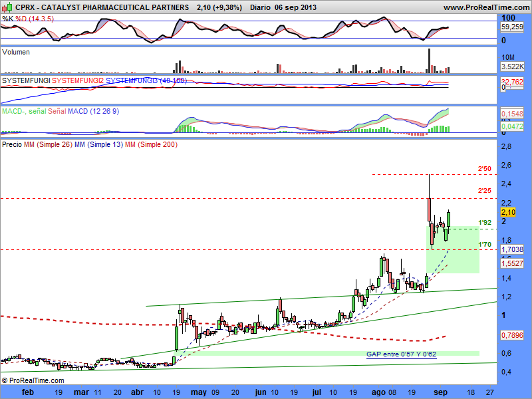Click the "2,4" price axis label

[506, 184]
